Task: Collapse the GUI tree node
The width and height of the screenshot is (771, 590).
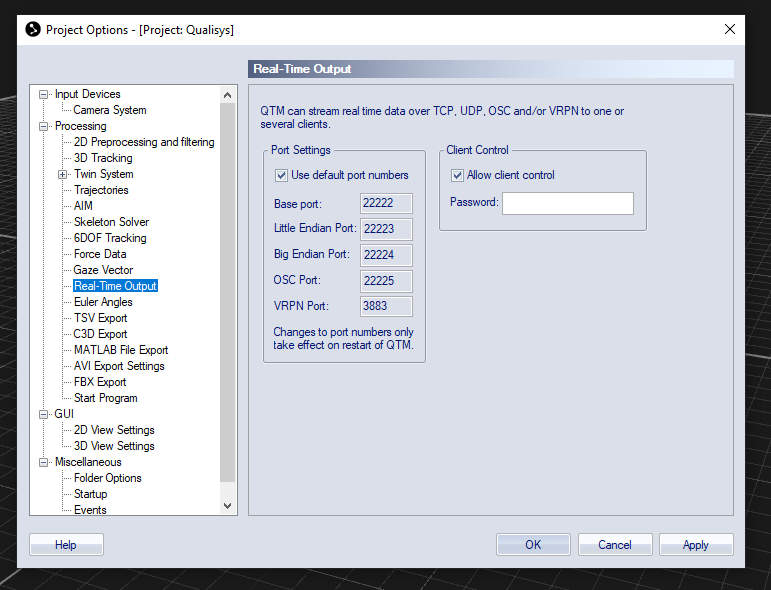Action: [x=44, y=414]
